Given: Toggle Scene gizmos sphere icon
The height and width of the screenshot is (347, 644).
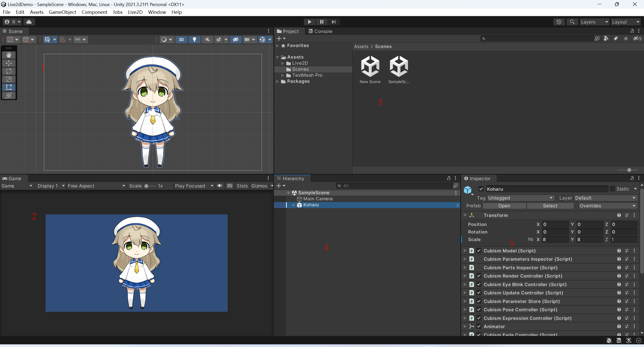Looking at the screenshot, I should click(262, 40).
